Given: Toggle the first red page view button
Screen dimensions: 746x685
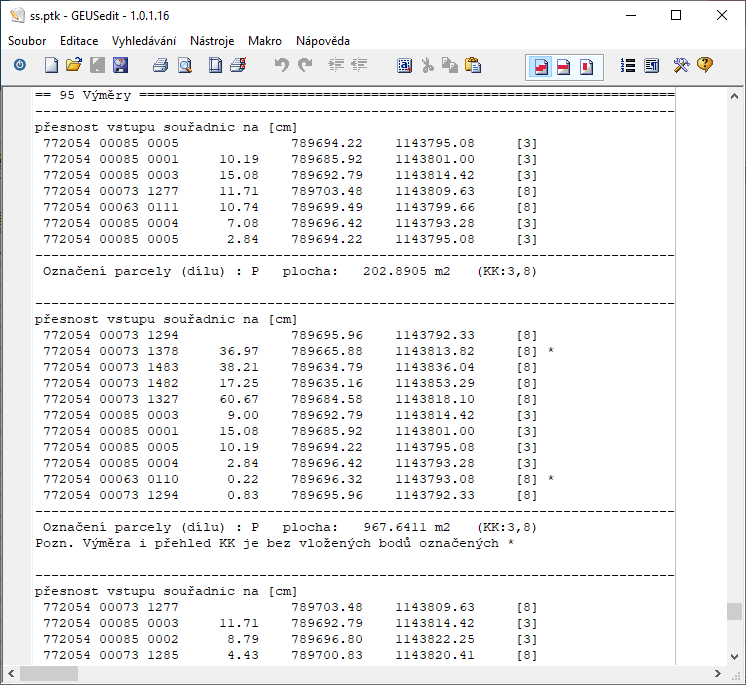Looking at the screenshot, I should tap(541, 67).
